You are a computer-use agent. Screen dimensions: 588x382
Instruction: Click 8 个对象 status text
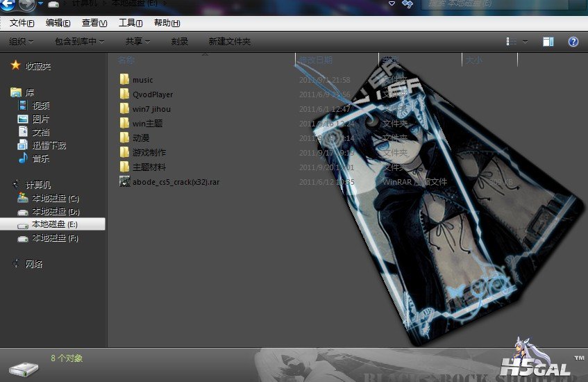67,358
